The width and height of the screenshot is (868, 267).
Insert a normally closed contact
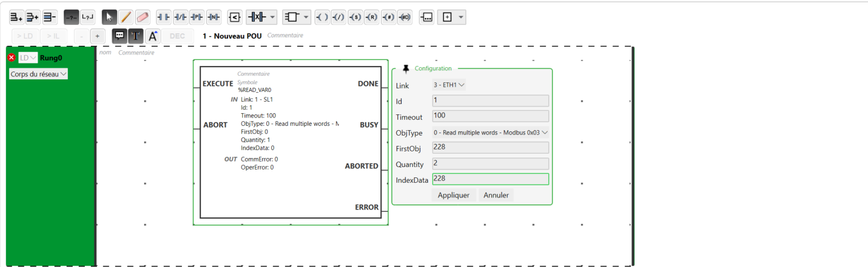pyautogui.click(x=180, y=17)
